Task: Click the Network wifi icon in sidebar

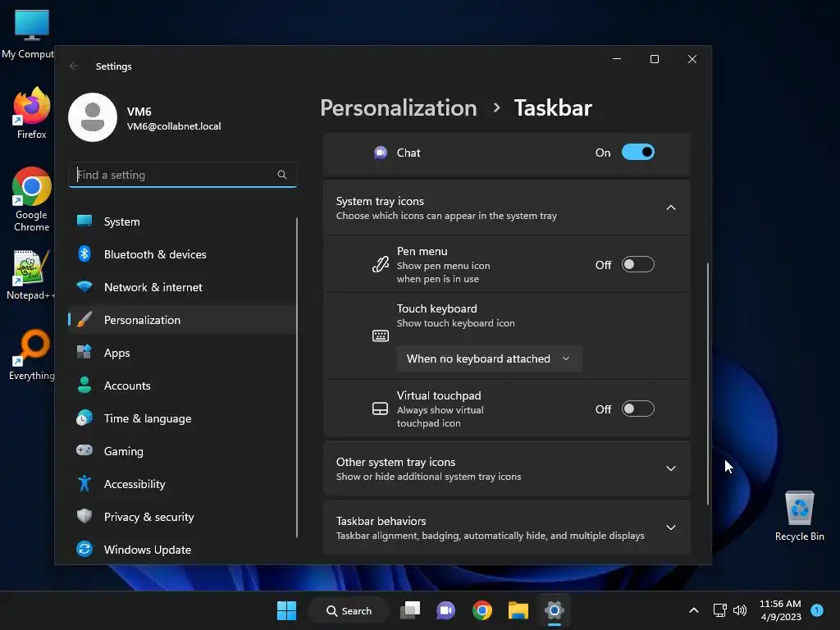Action: point(84,286)
